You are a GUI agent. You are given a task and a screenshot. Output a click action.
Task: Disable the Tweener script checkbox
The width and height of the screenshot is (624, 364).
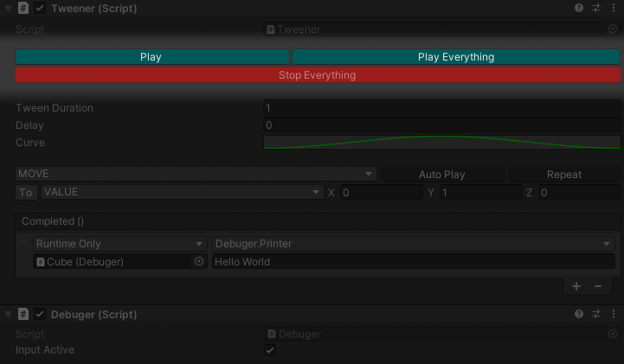click(40, 8)
